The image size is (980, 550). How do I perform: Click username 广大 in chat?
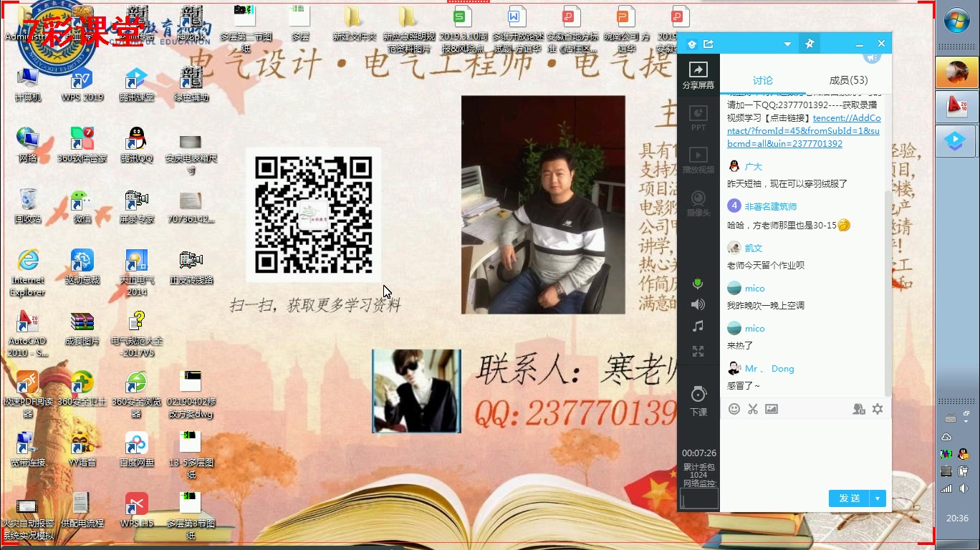[754, 167]
